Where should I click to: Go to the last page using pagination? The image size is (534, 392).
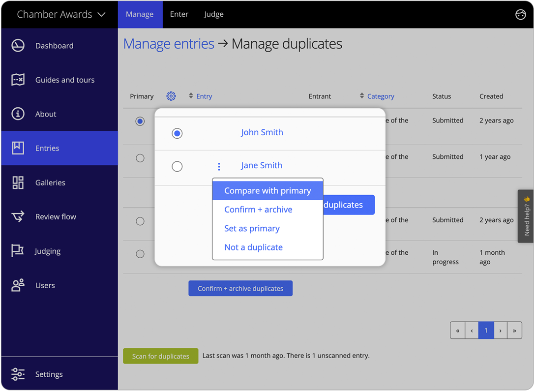coord(514,330)
